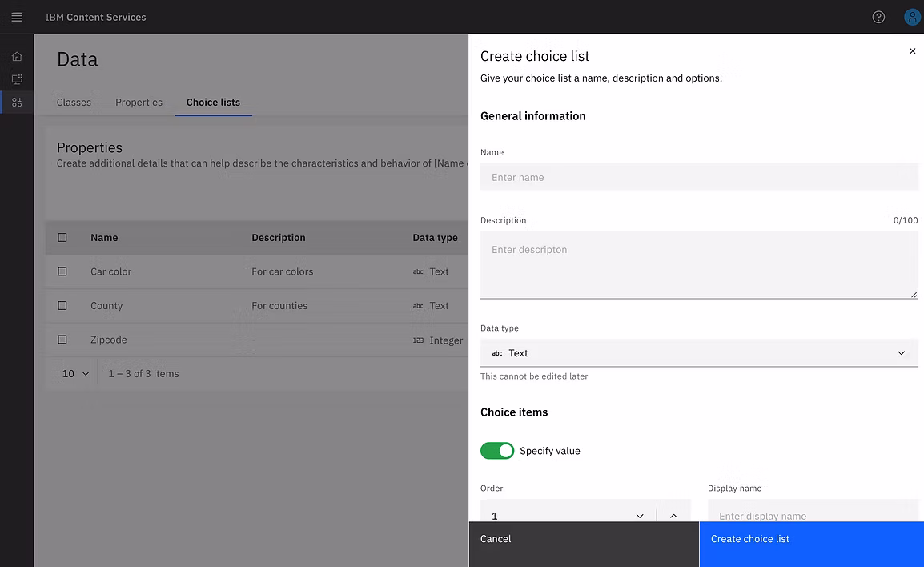Click the Data type column header
The height and width of the screenshot is (567, 924).
coord(435,238)
